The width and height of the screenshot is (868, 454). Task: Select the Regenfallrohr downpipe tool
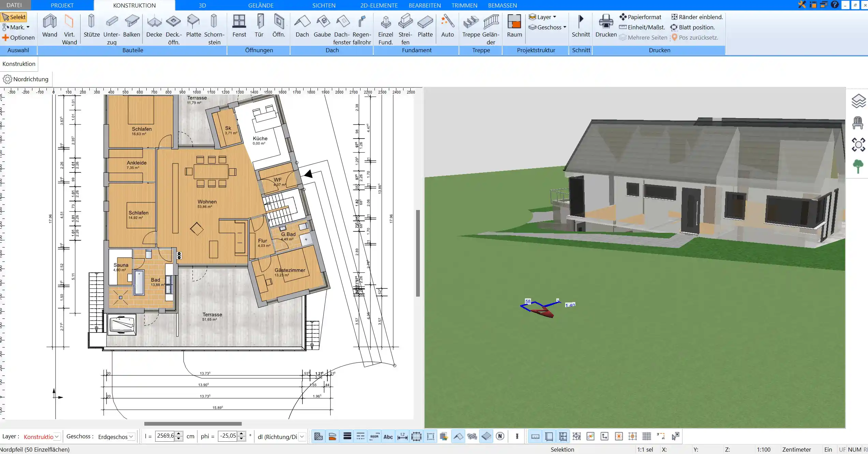pyautogui.click(x=362, y=29)
